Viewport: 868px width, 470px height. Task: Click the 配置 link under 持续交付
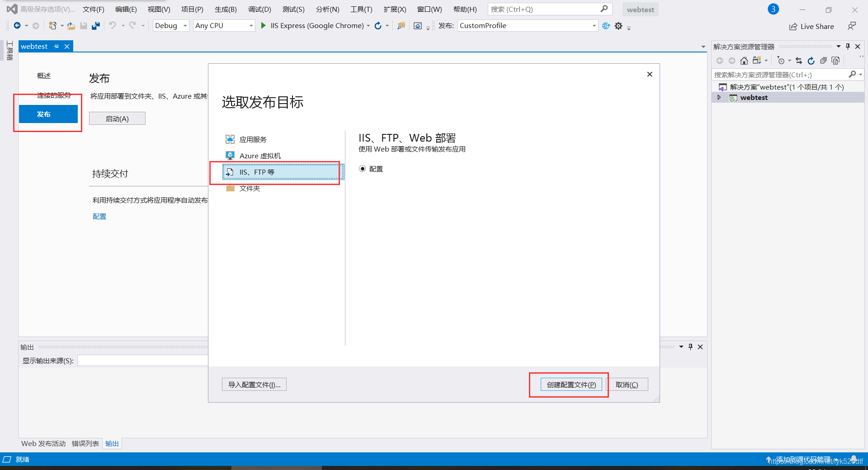pos(99,216)
